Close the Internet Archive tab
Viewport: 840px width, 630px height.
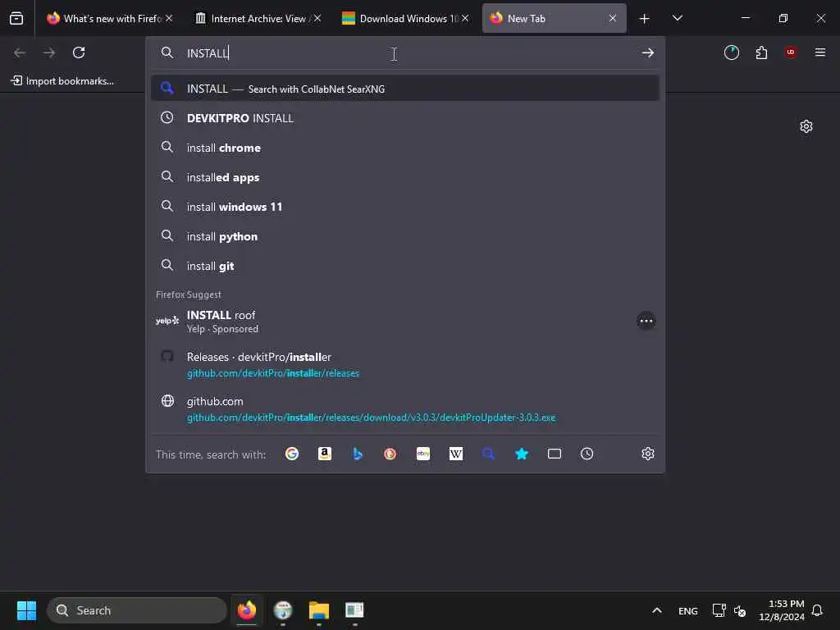click(x=317, y=18)
